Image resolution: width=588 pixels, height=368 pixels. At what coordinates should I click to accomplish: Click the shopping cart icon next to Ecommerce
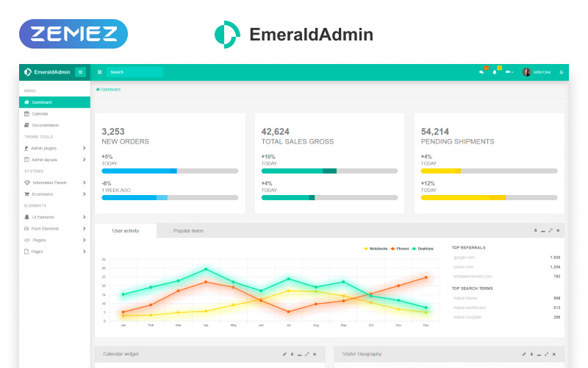click(x=26, y=194)
